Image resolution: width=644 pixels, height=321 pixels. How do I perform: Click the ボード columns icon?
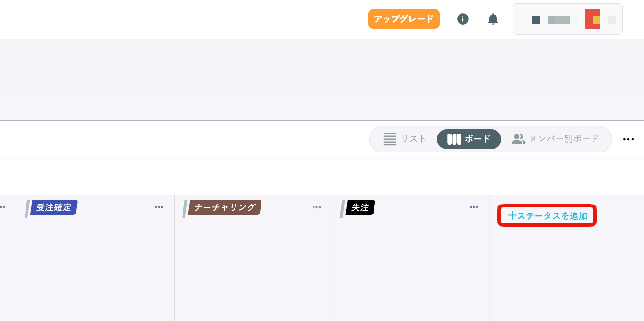[454, 139]
